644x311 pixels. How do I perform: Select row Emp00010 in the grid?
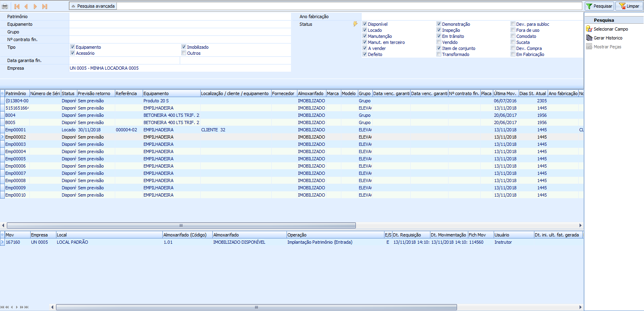point(292,195)
